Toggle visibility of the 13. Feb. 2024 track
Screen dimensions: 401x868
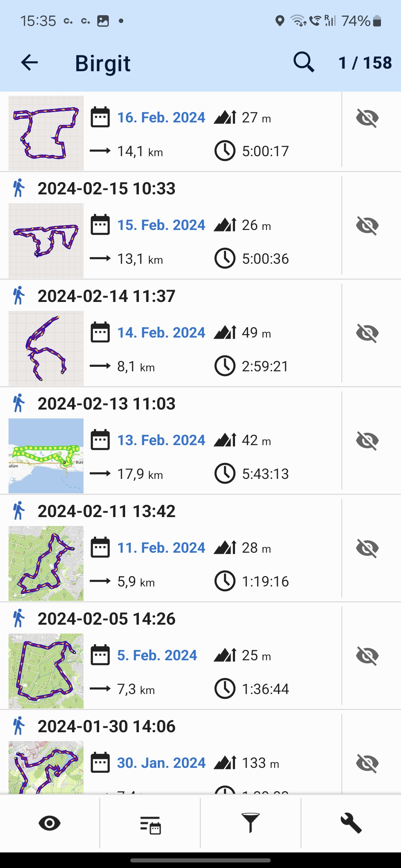(x=367, y=441)
